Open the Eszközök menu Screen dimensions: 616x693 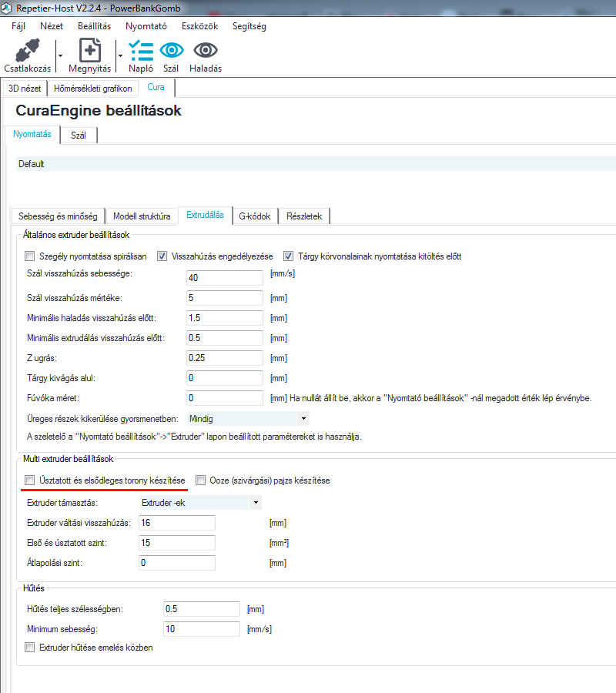coord(199,26)
